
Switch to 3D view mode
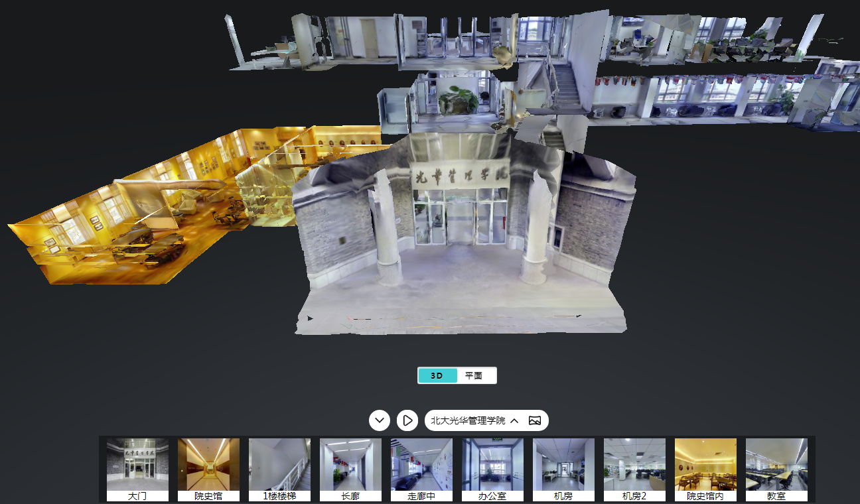pos(437,375)
